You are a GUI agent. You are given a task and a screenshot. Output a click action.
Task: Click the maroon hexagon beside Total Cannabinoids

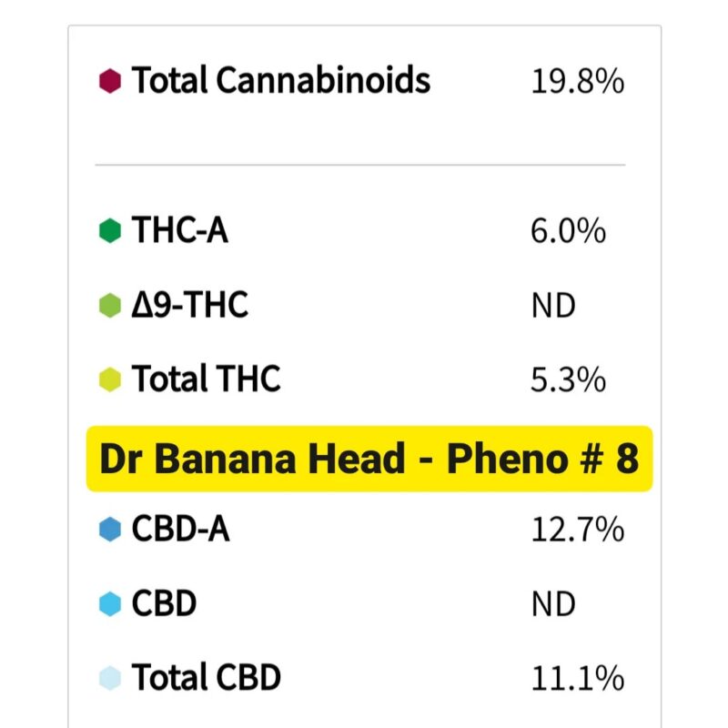tap(110, 81)
